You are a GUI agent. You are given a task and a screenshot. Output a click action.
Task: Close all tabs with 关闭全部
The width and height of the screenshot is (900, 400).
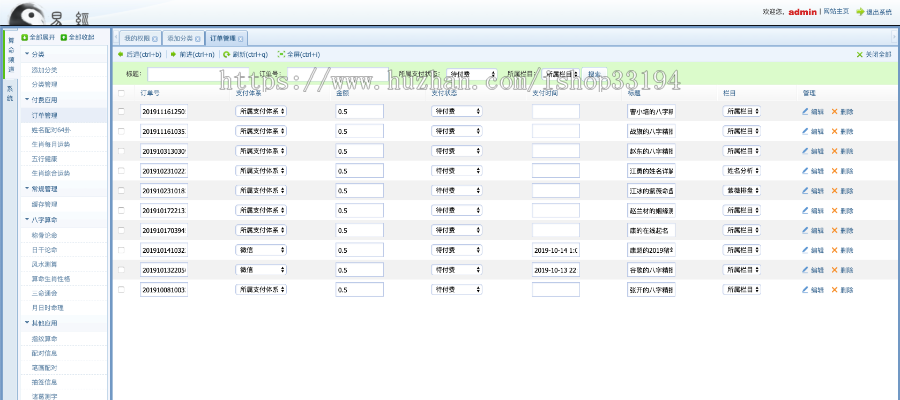click(874, 55)
